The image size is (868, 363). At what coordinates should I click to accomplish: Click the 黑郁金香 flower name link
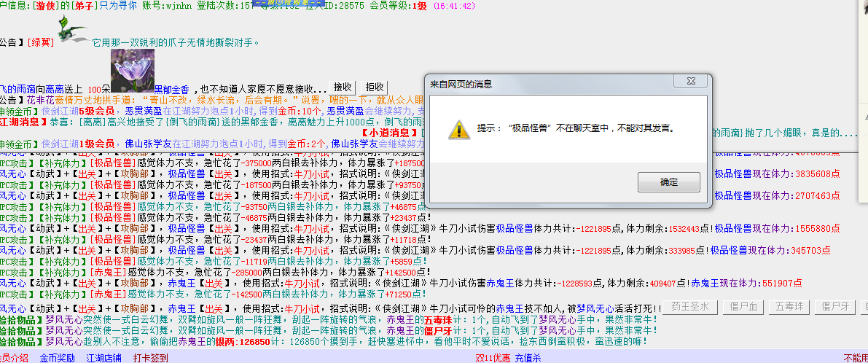(x=171, y=89)
